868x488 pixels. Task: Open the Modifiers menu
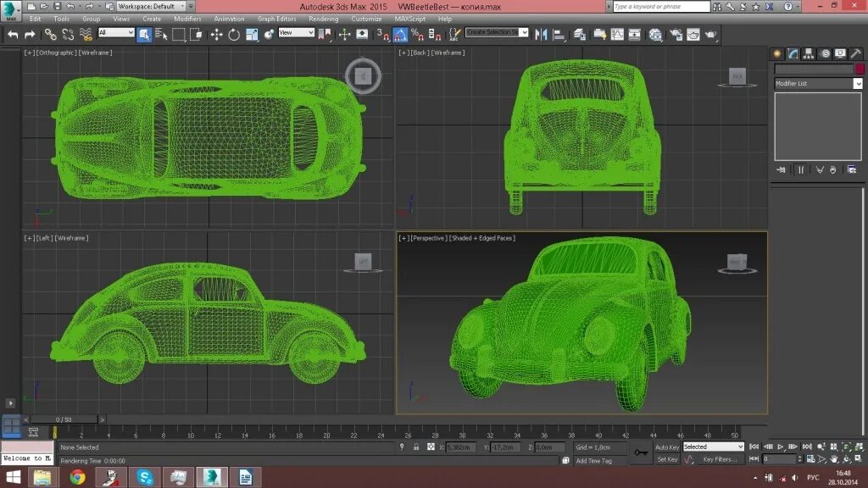[187, 19]
